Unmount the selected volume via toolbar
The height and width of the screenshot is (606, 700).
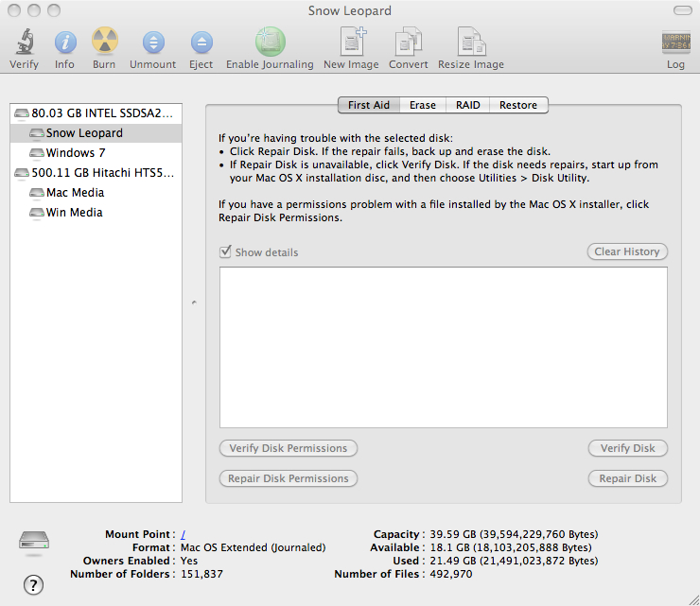[x=153, y=43]
